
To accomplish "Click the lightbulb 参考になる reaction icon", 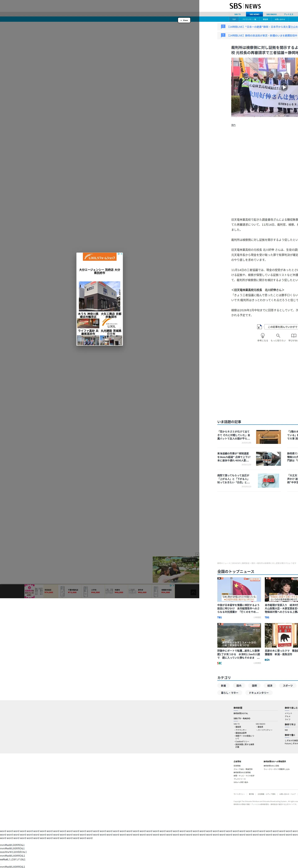I will click(x=263, y=336).
